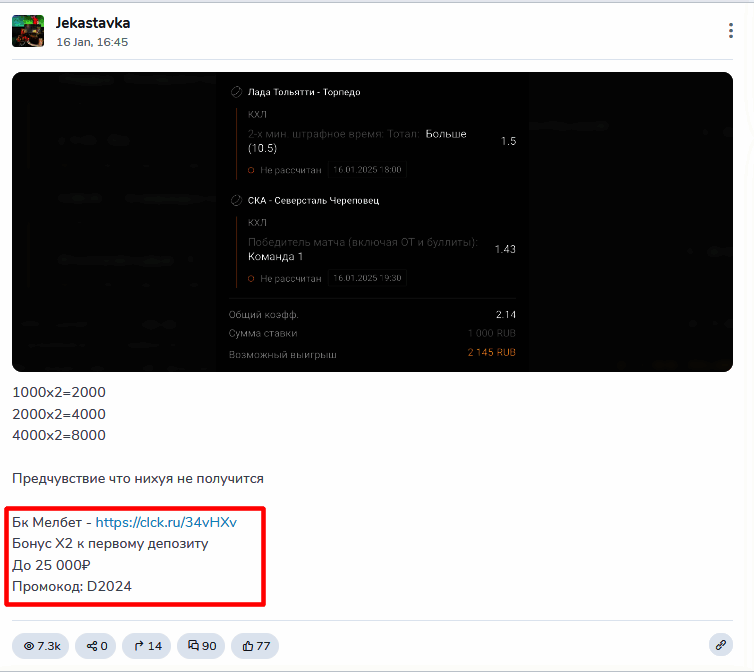The height and width of the screenshot is (672, 754).
Task: Copy the post link via chain icon
Action: pyautogui.click(x=720, y=645)
